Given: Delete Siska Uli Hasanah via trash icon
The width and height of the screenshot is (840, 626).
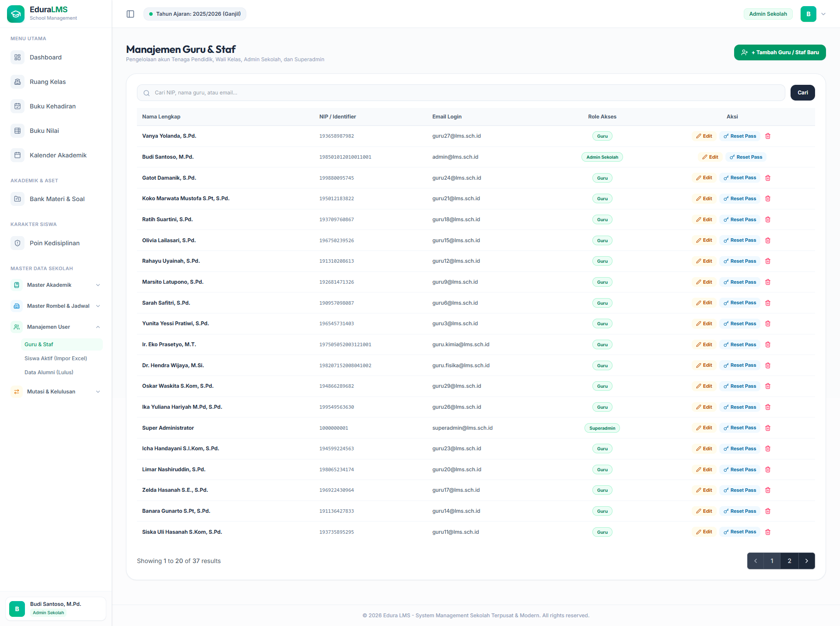Looking at the screenshot, I should point(768,532).
